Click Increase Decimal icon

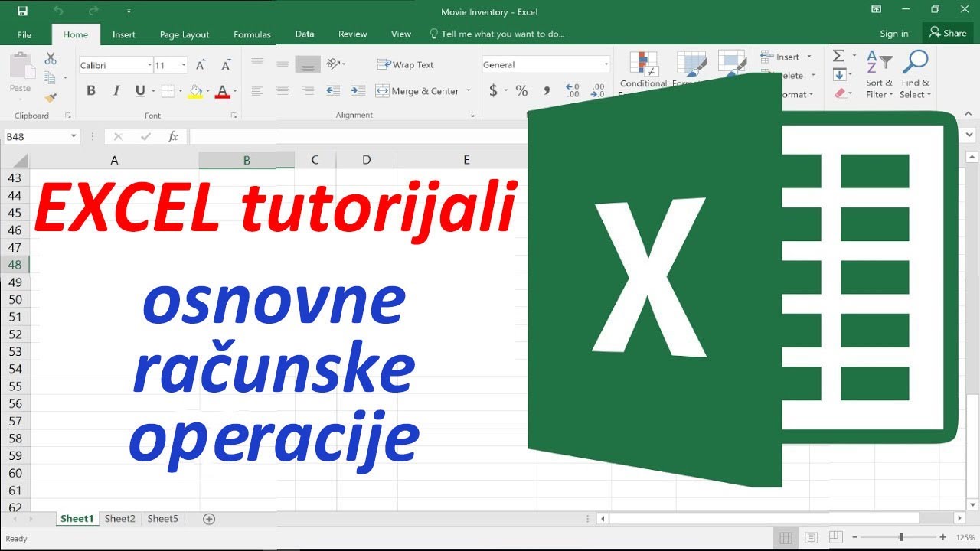[x=573, y=90]
